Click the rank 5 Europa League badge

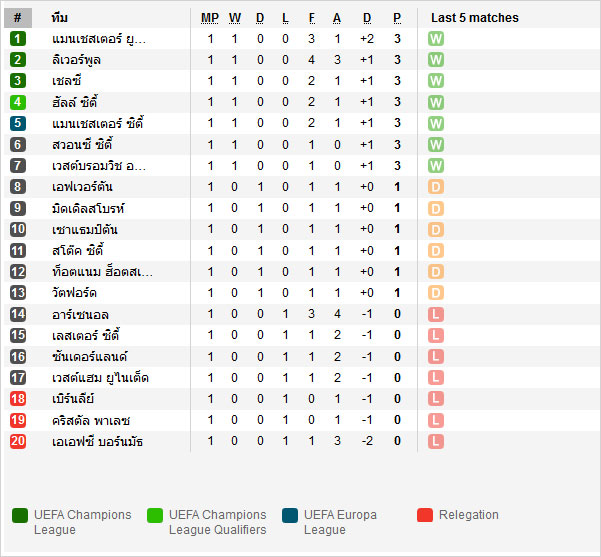[x=18, y=123]
